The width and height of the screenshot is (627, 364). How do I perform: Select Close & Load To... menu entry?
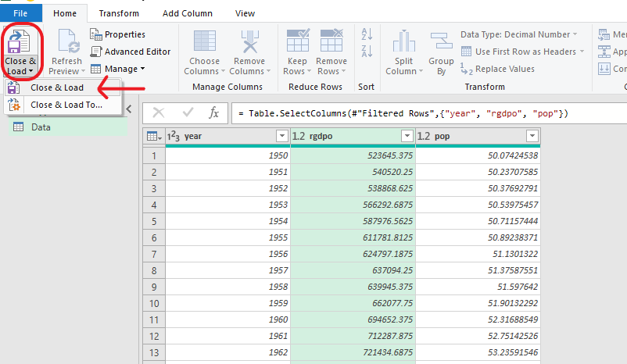click(66, 105)
